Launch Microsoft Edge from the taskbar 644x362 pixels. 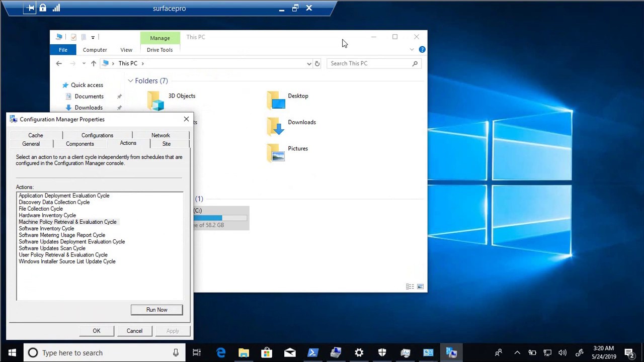pos(221,352)
